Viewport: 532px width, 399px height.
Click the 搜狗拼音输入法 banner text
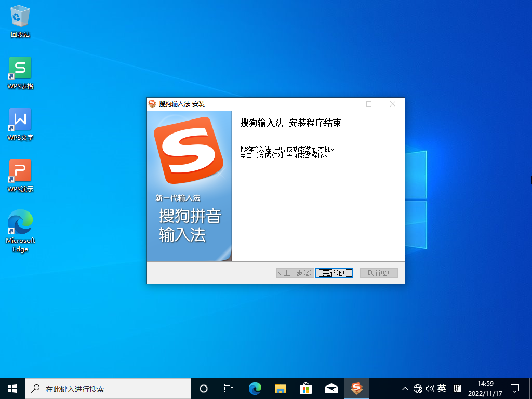pos(190,225)
